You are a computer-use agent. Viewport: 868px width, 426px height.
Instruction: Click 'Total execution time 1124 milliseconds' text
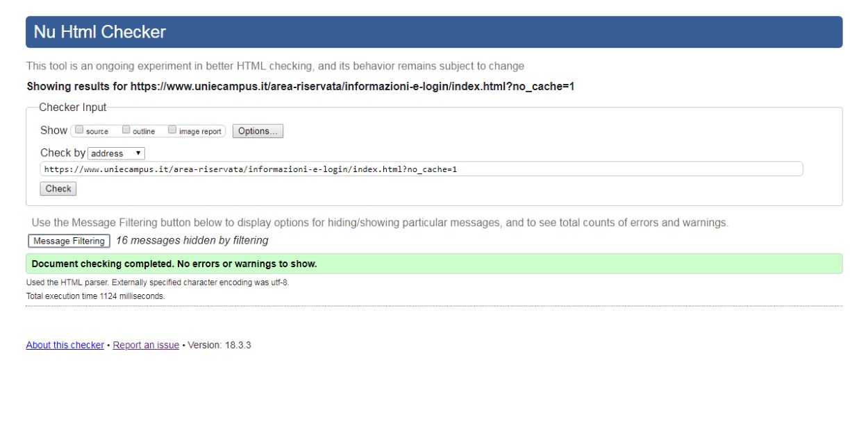pos(96,296)
